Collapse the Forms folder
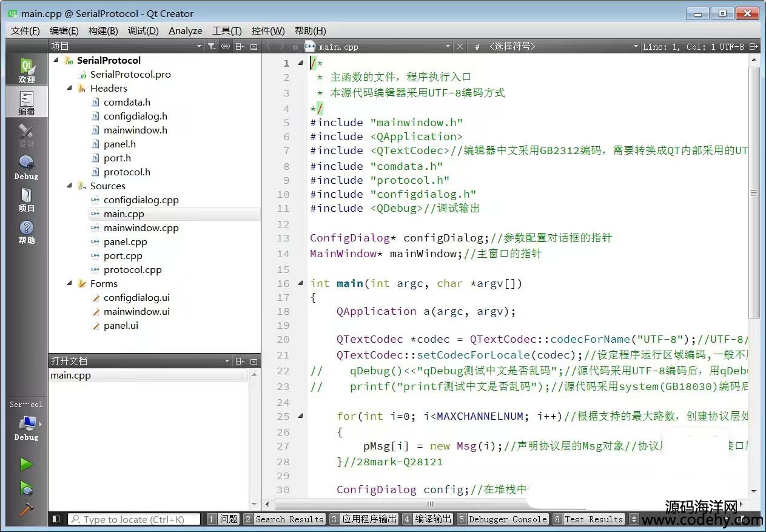 point(70,283)
